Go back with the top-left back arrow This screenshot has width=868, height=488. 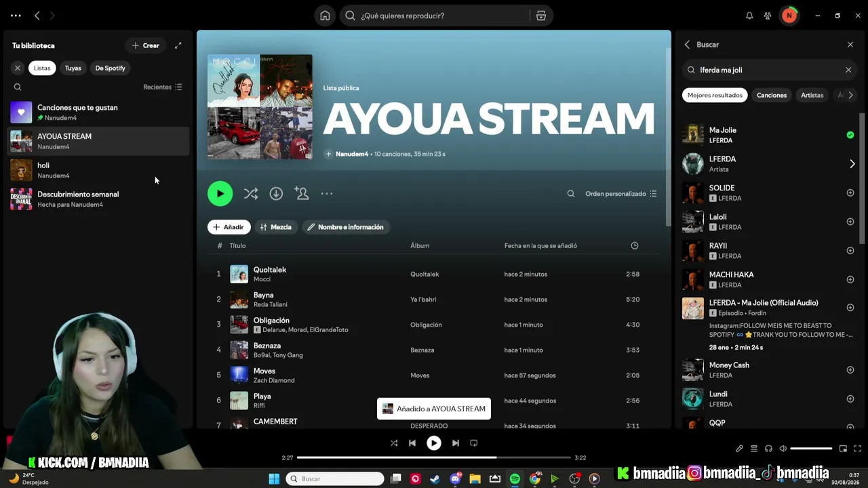pos(37,16)
